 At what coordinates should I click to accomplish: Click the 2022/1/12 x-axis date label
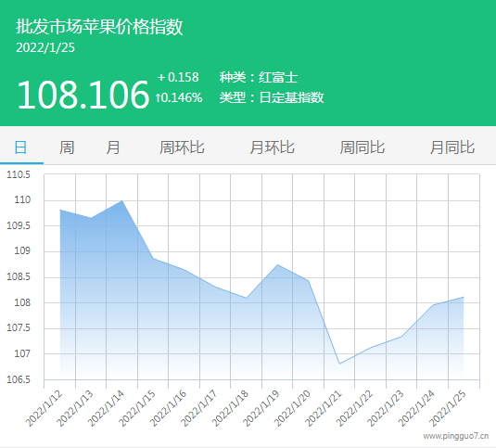click(x=45, y=409)
